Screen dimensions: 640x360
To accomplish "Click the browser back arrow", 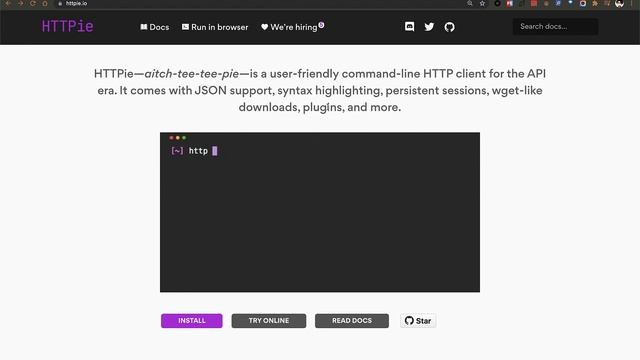I will (x=8, y=3).
